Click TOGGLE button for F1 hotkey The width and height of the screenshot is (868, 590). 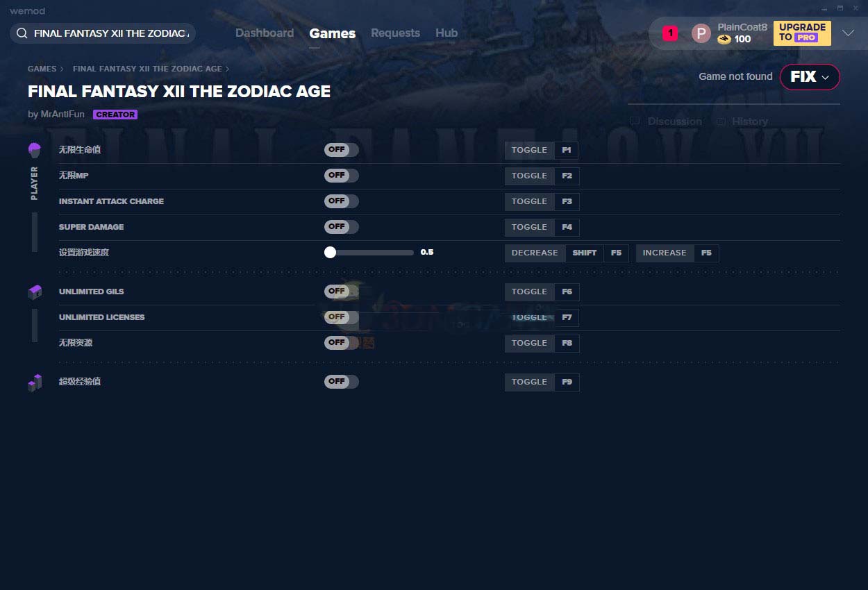pyautogui.click(x=529, y=150)
